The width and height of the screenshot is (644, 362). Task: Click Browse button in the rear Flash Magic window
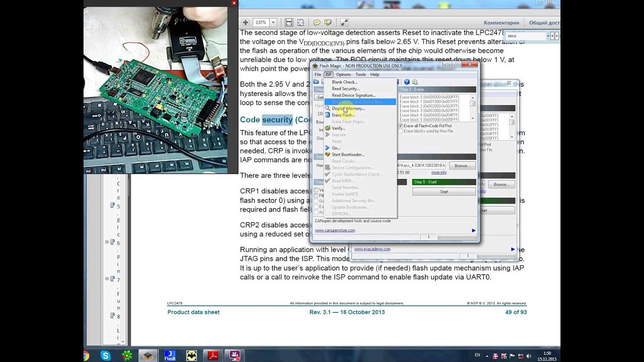click(x=501, y=185)
